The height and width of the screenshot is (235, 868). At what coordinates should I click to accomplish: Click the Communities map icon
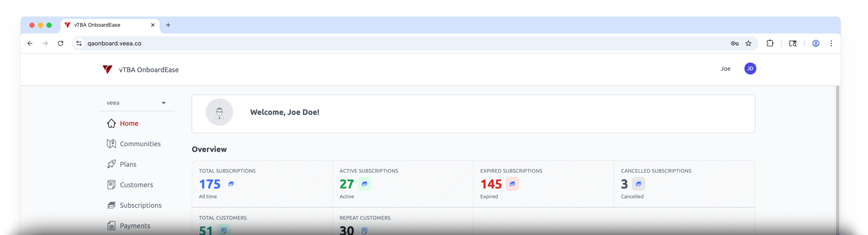[x=112, y=144]
